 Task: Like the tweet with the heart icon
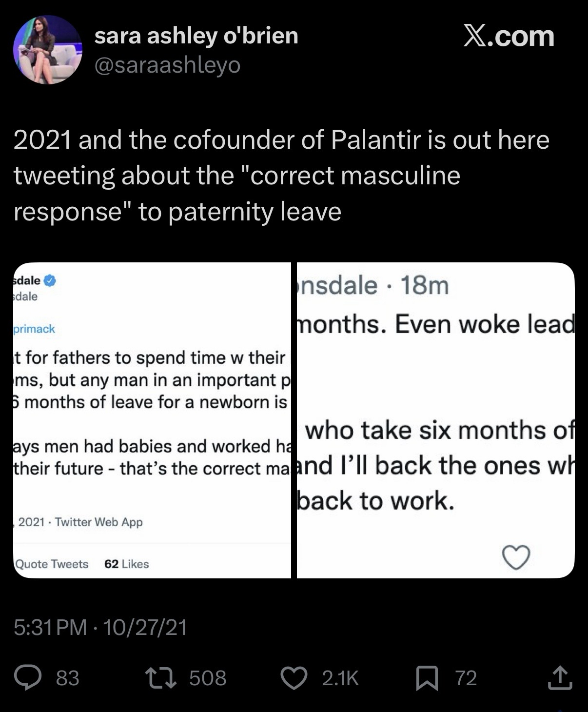point(294,678)
